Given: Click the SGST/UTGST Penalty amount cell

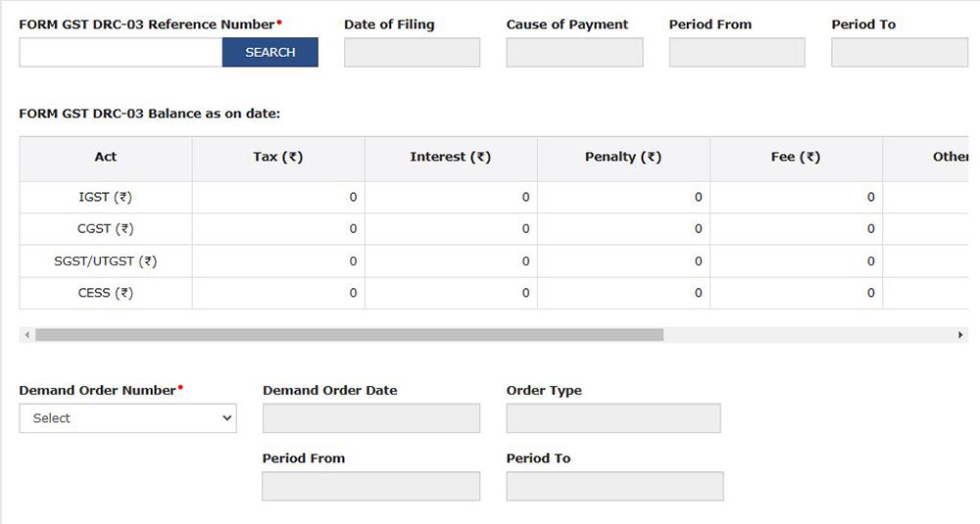Looking at the screenshot, I should click(x=623, y=262).
